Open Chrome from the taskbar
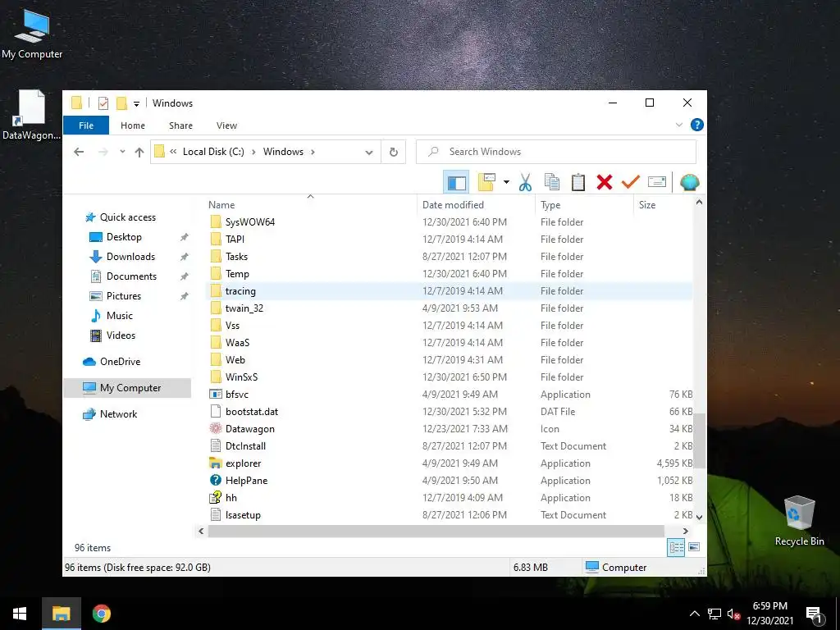Screen dimensions: 840x630 [101, 614]
